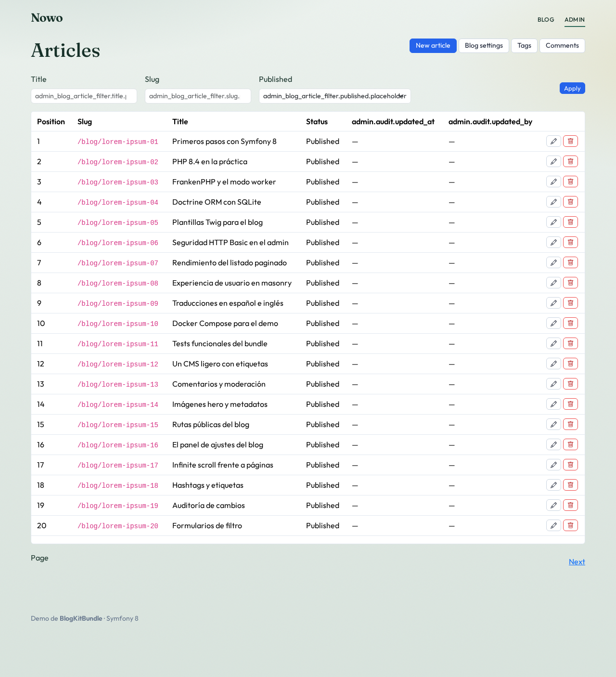
Task: Delete 'Rutas públicas del blog' article
Action: tap(570, 424)
